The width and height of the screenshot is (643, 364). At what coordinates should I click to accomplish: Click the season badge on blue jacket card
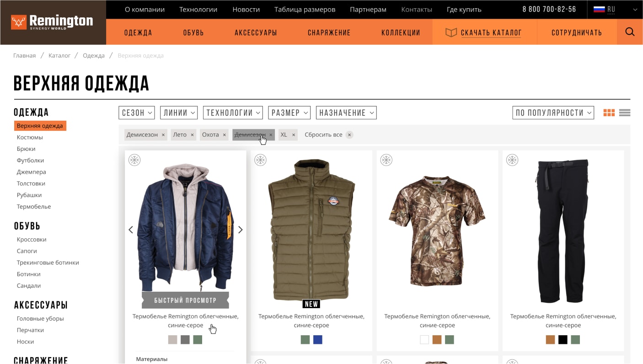pos(134,160)
